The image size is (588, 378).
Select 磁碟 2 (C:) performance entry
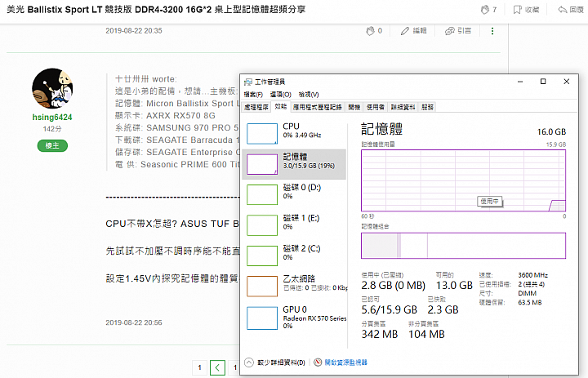pyautogui.click(x=294, y=256)
